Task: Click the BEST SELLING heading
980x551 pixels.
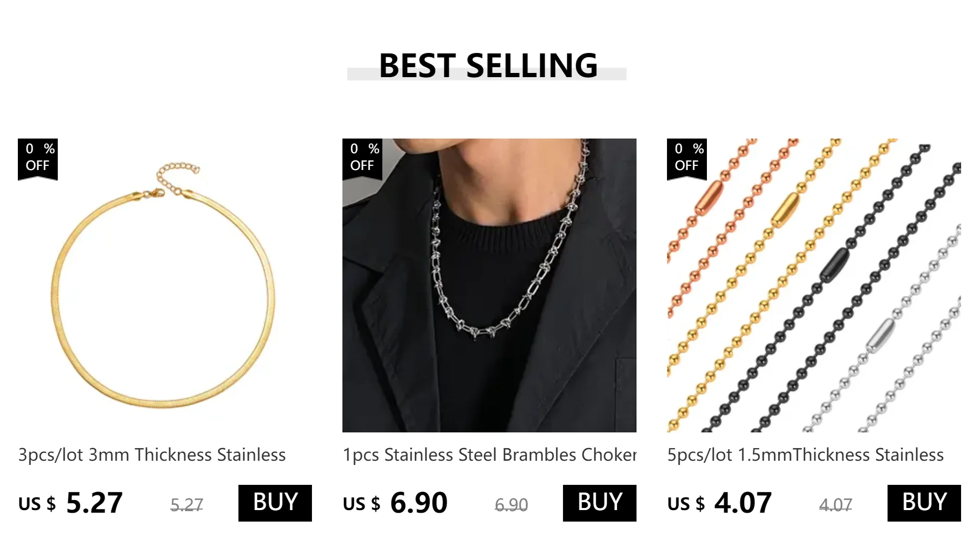Action: (x=488, y=66)
